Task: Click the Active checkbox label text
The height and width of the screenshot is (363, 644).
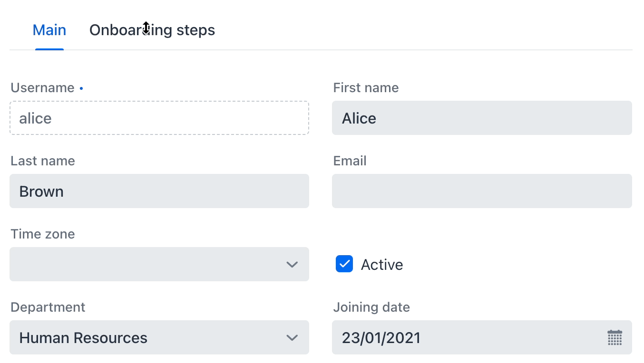Action: pos(382,265)
